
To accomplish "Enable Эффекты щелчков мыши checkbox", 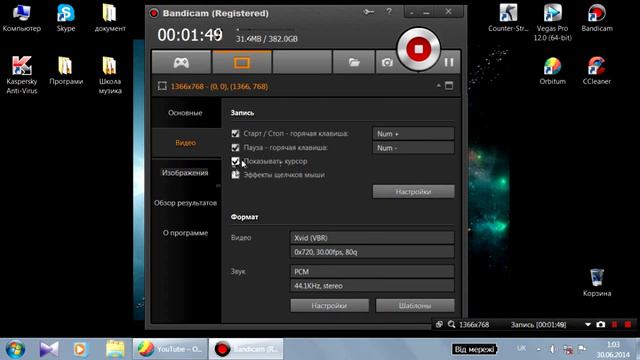I will coord(235,175).
